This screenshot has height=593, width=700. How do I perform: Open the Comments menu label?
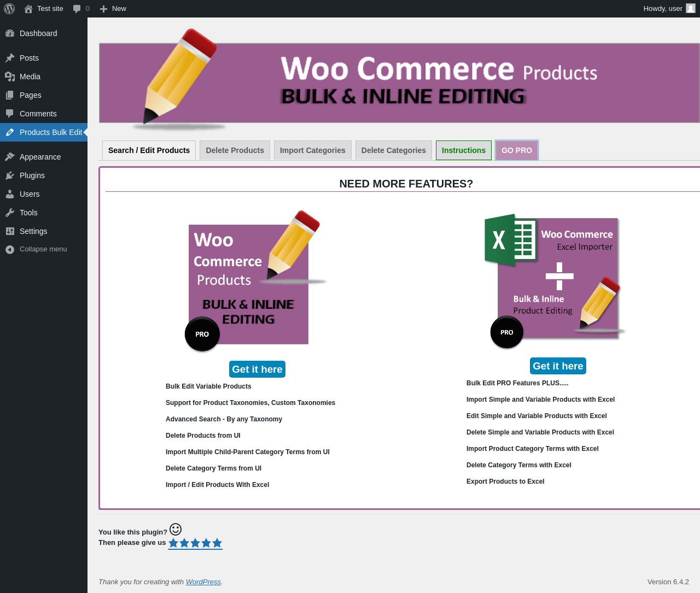[x=38, y=114]
